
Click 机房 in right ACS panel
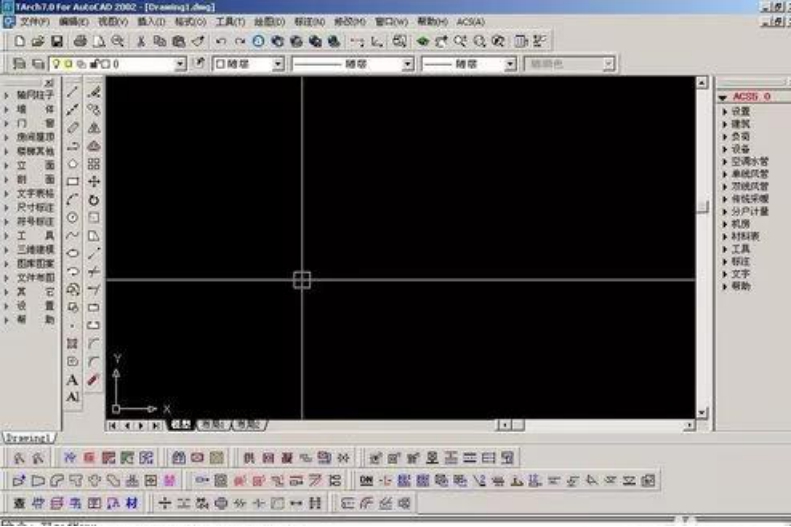coord(741,224)
